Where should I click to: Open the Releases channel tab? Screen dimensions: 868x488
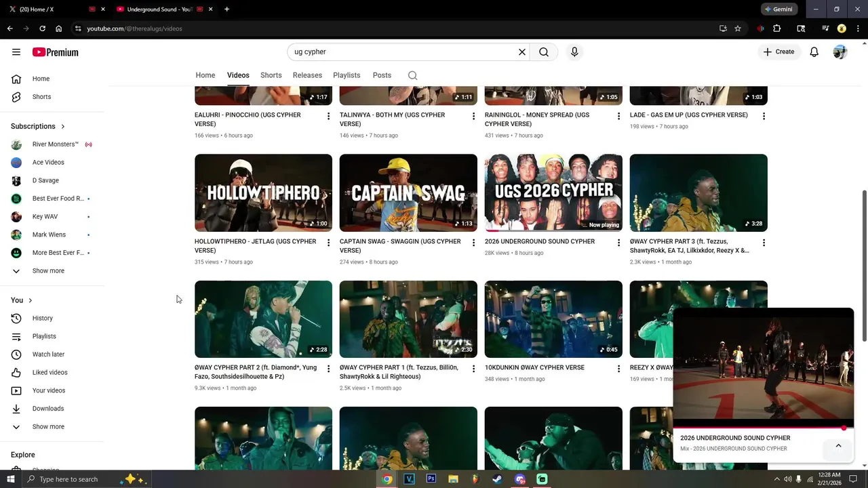point(307,75)
